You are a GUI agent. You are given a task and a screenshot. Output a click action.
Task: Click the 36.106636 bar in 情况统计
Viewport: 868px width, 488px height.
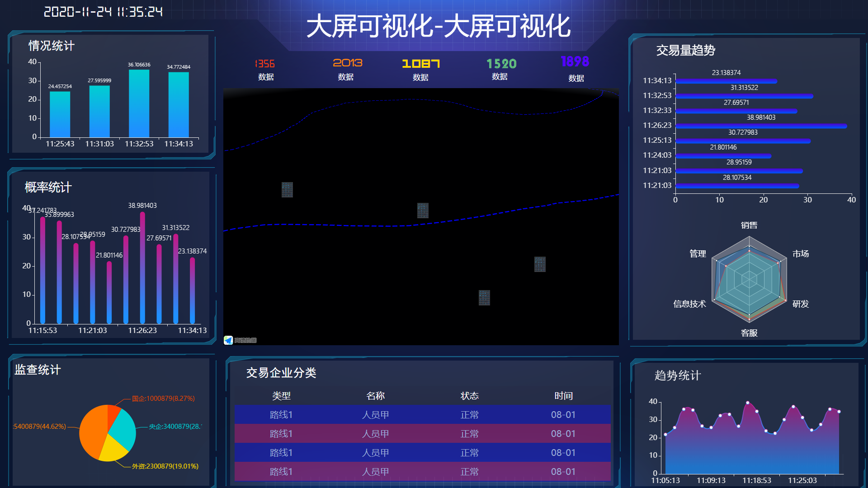click(139, 104)
